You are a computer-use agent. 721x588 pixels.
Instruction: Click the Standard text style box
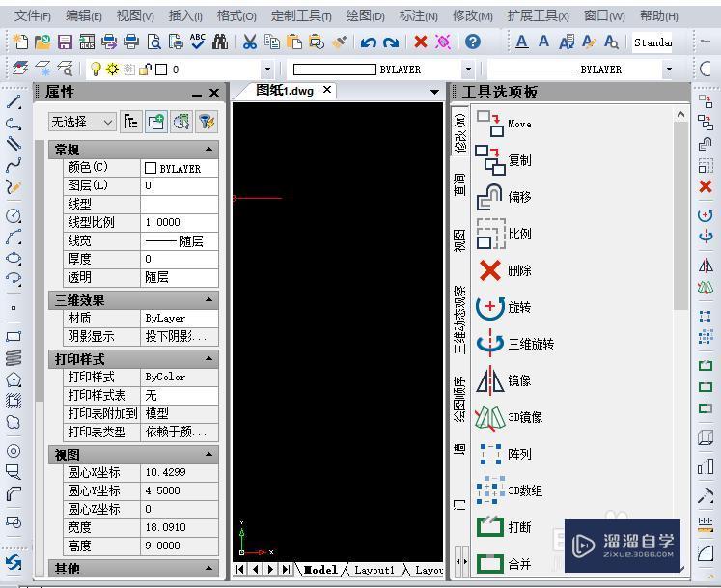click(652, 42)
